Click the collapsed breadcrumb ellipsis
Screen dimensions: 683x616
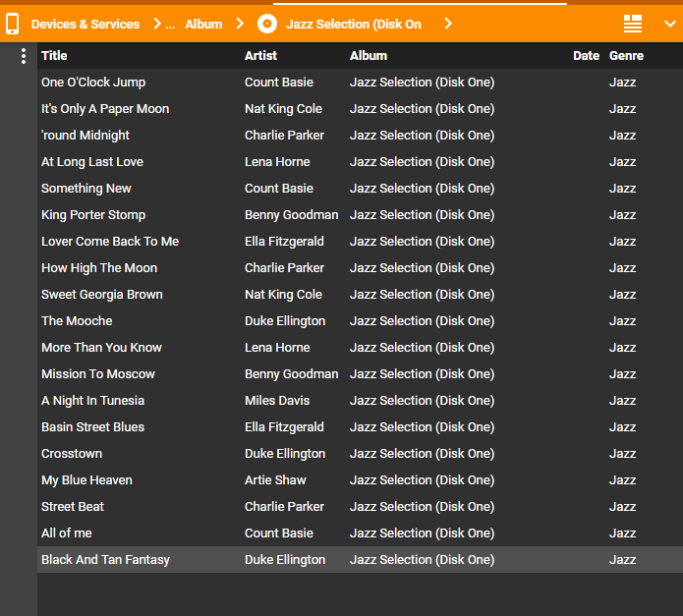(171, 24)
